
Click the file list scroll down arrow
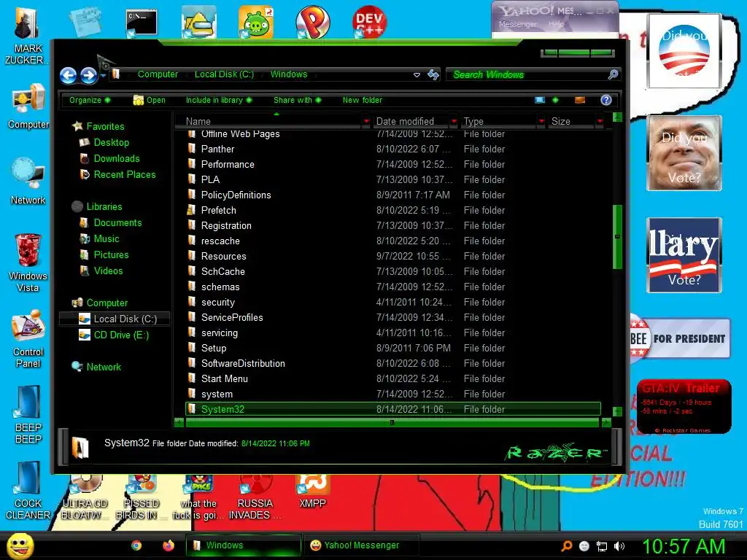point(617,411)
